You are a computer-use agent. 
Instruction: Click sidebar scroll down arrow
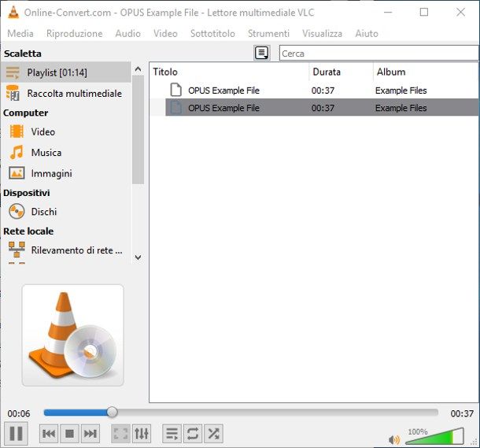pyautogui.click(x=138, y=257)
